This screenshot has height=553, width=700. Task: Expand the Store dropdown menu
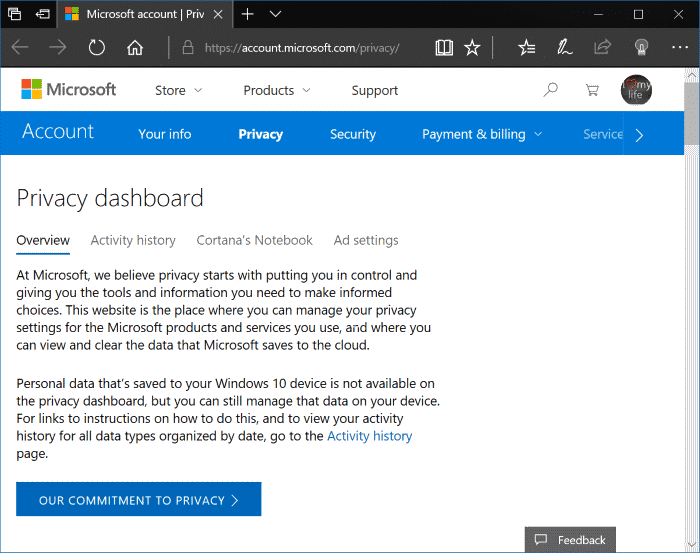179,91
